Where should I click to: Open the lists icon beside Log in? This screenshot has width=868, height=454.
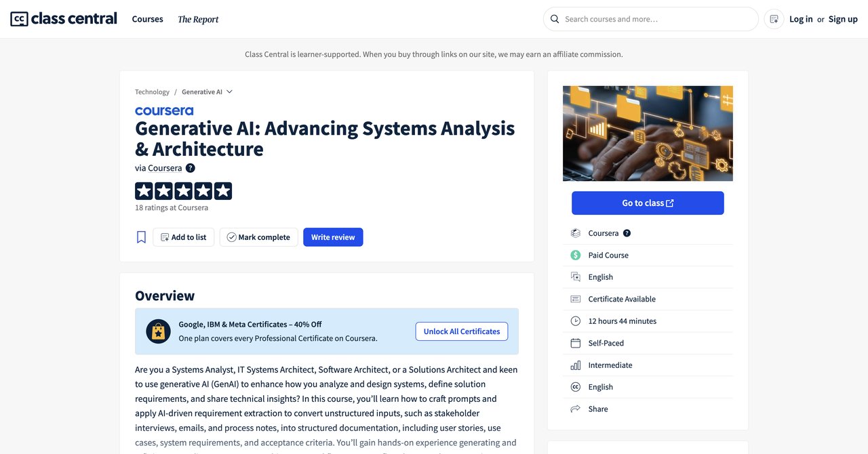click(774, 19)
